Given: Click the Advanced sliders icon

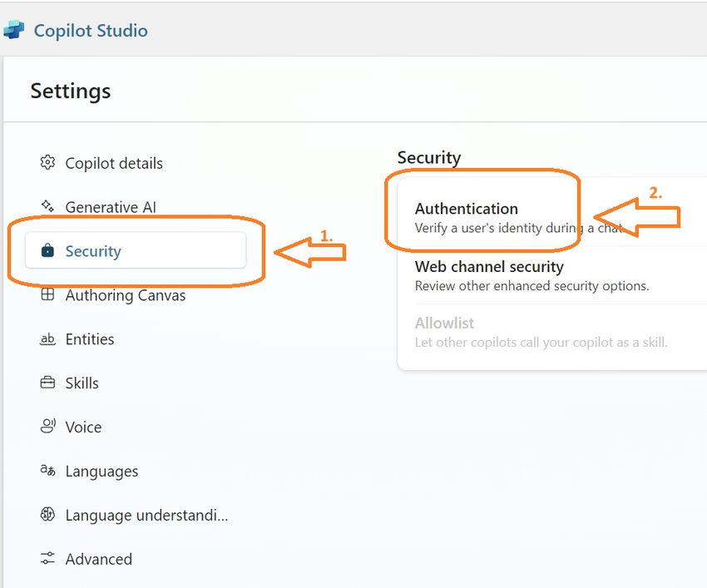Looking at the screenshot, I should point(47,559).
